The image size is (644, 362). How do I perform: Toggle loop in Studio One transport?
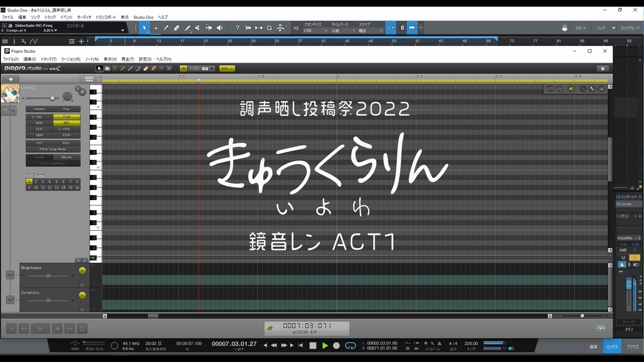point(350,345)
